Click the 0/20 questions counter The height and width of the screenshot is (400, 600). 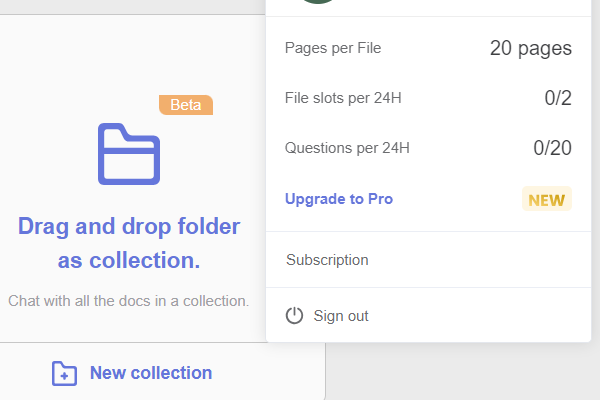[552, 148]
